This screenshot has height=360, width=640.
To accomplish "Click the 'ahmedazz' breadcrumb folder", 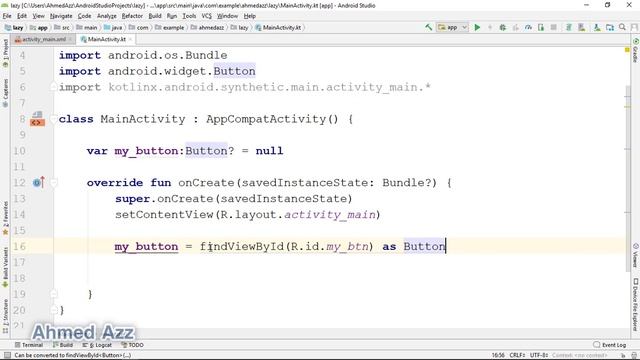I will (x=207, y=27).
